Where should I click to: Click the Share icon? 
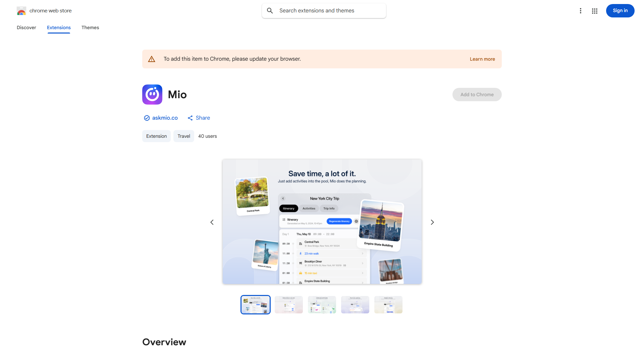[190, 118]
